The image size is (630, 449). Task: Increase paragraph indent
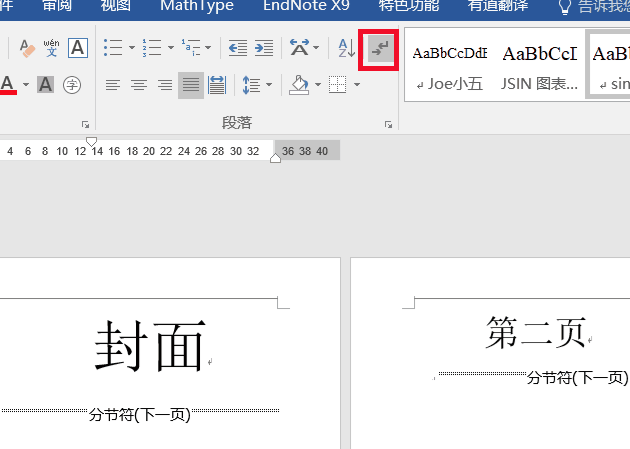tap(264, 48)
